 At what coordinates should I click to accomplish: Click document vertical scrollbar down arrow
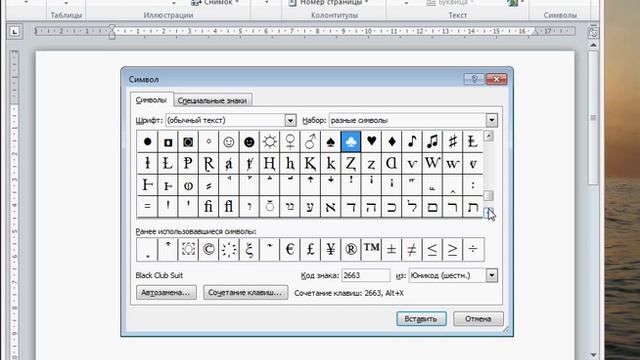click(x=593, y=355)
